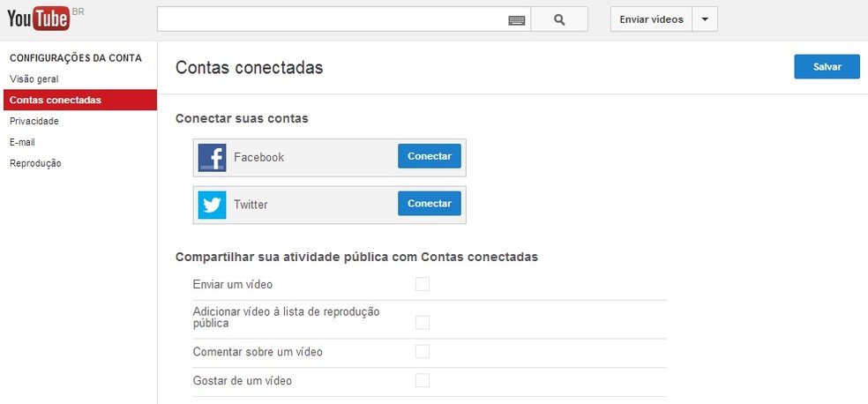868x404 pixels.
Task: Click the Compartilhar sua atividade pública heading
Action: 356,257
